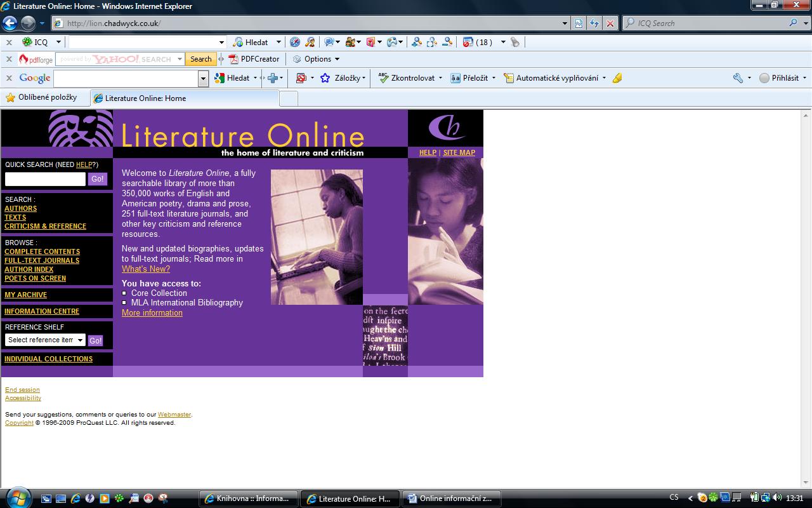812x508 pixels.
Task: Click the speech bubble icon on ICQ toolbar
Action: tap(329, 42)
